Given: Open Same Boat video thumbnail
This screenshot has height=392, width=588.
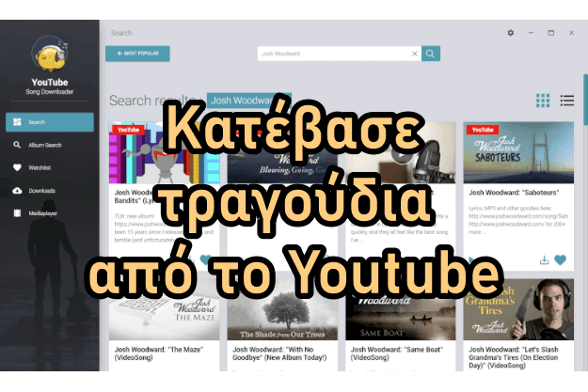Looking at the screenshot, I should [400, 309].
